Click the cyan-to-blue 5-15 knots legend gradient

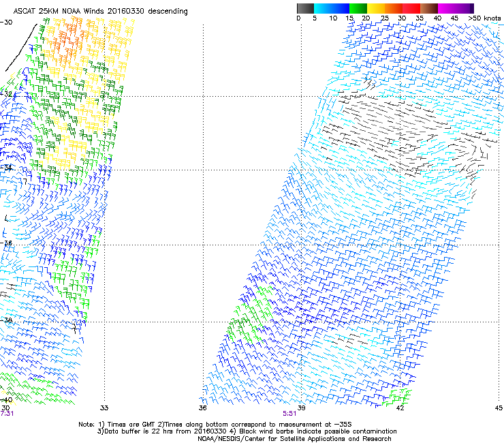pos(332,8)
